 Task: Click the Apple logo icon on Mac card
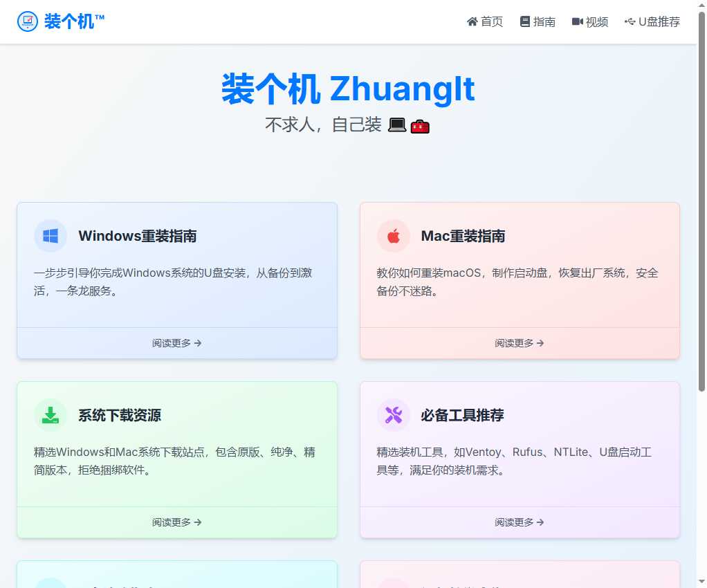coord(394,236)
